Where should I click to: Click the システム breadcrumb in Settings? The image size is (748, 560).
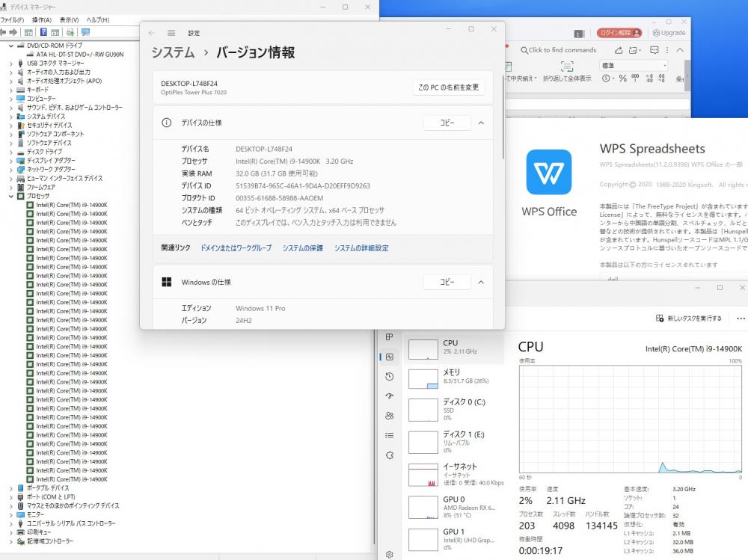173,52
